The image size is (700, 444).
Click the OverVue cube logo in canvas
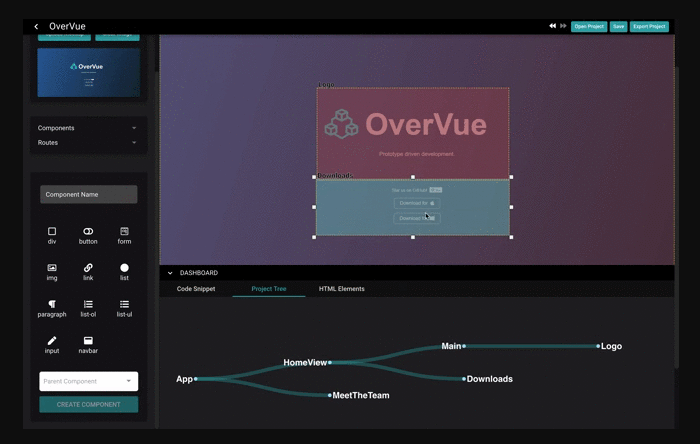point(341,124)
